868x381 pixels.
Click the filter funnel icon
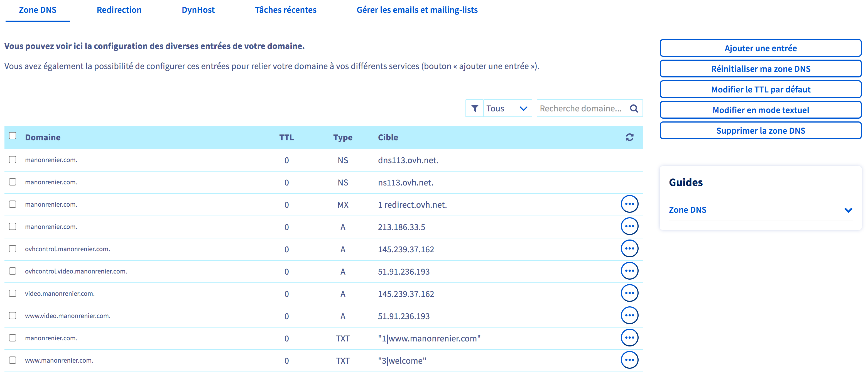coord(474,108)
